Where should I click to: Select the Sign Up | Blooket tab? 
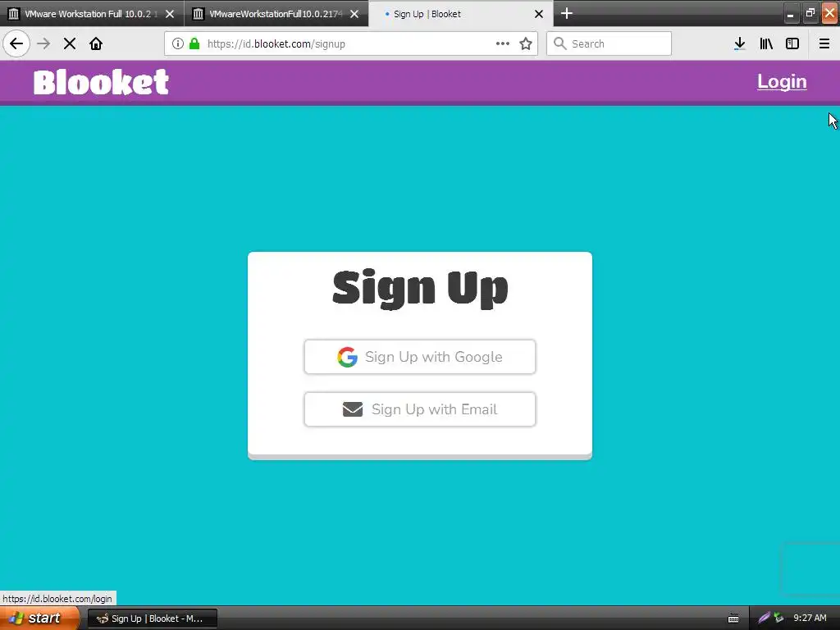pos(461,14)
